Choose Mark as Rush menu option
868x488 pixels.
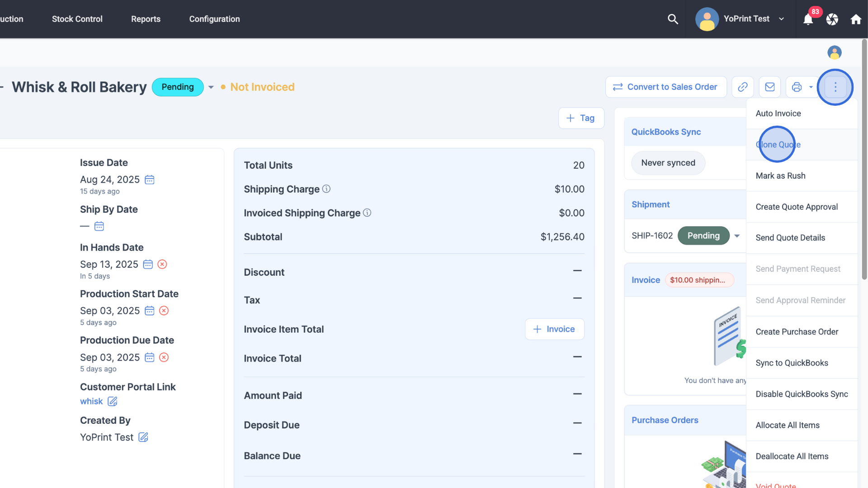pyautogui.click(x=780, y=176)
